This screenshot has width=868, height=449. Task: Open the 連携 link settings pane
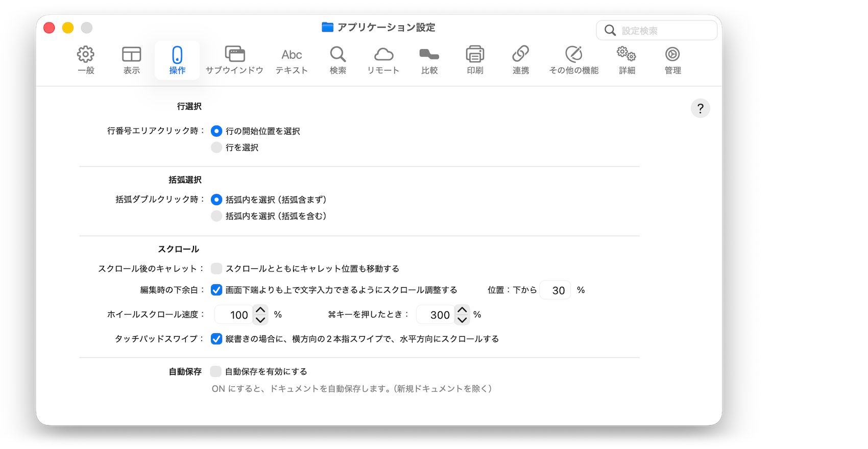pyautogui.click(x=520, y=60)
